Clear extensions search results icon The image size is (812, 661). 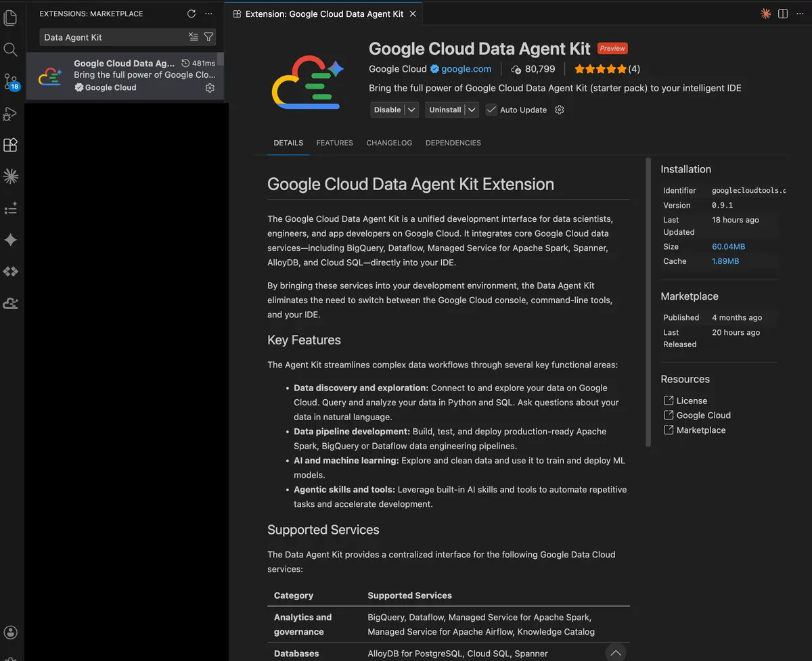point(194,37)
